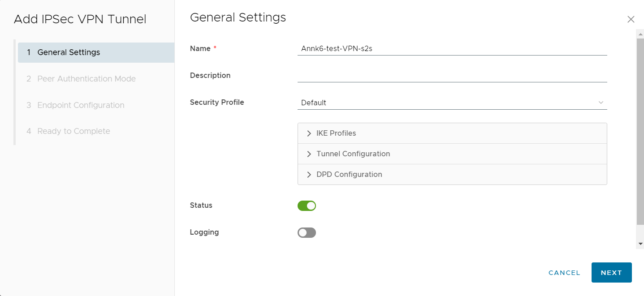644x296 pixels.
Task: Click the Cancel button
Action: (564, 273)
